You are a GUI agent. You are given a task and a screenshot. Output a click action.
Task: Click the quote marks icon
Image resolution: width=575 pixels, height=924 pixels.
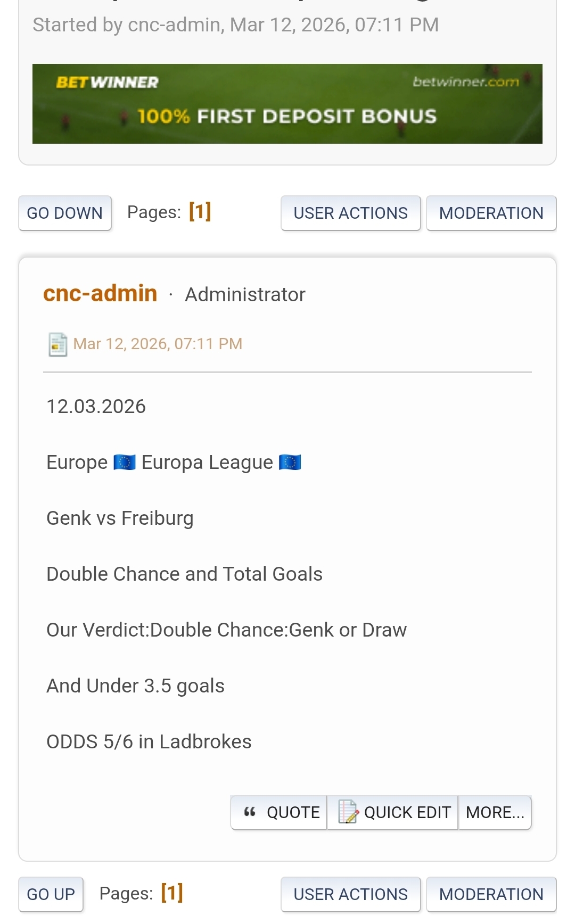pos(250,812)
